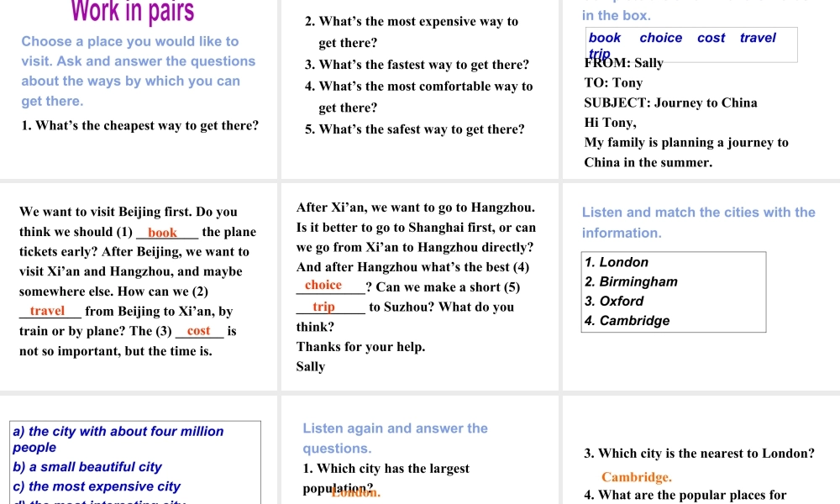This screenshot has height=504, width=840.
Task: Select the red answer "cost" in blank 3
Action: tap(199, 331)
